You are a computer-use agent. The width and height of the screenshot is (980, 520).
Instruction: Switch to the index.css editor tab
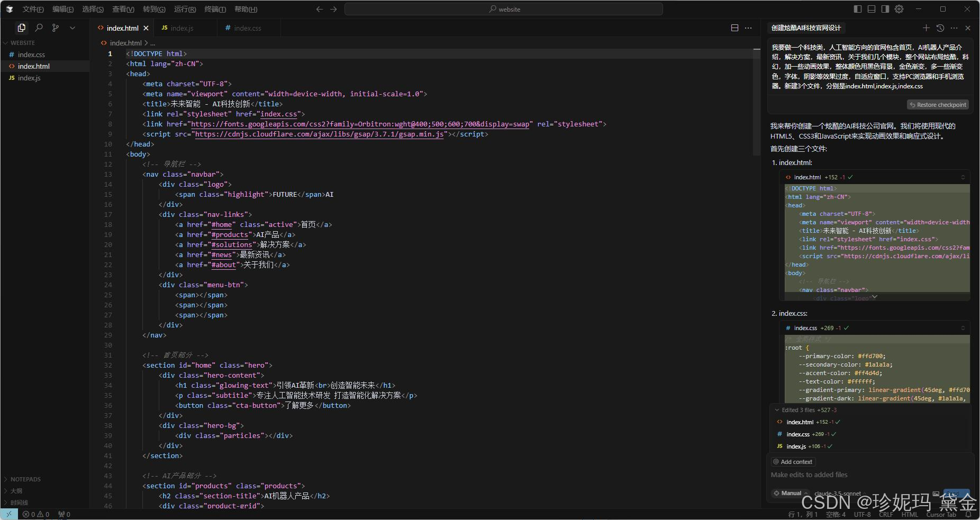click(x=249, y=28)
